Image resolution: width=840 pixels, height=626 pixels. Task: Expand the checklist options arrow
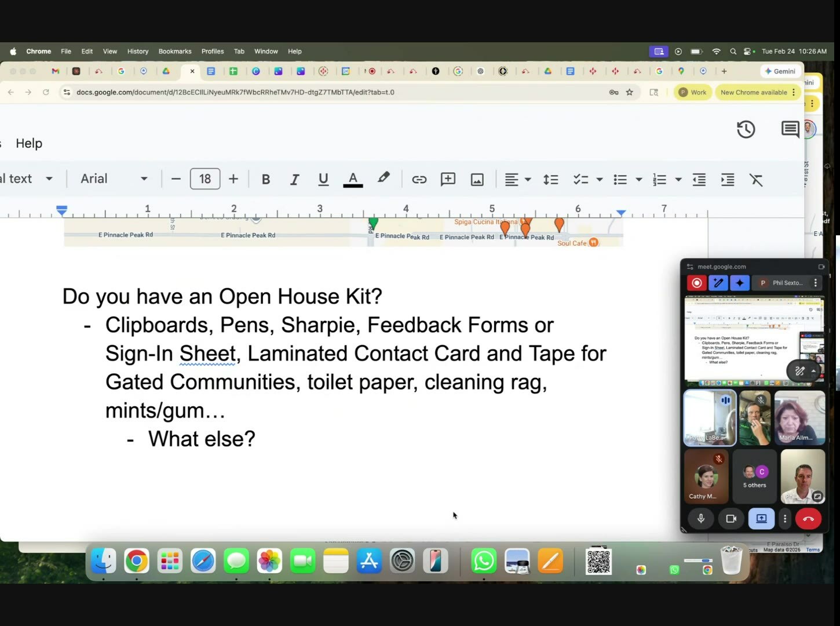(600, 180)
